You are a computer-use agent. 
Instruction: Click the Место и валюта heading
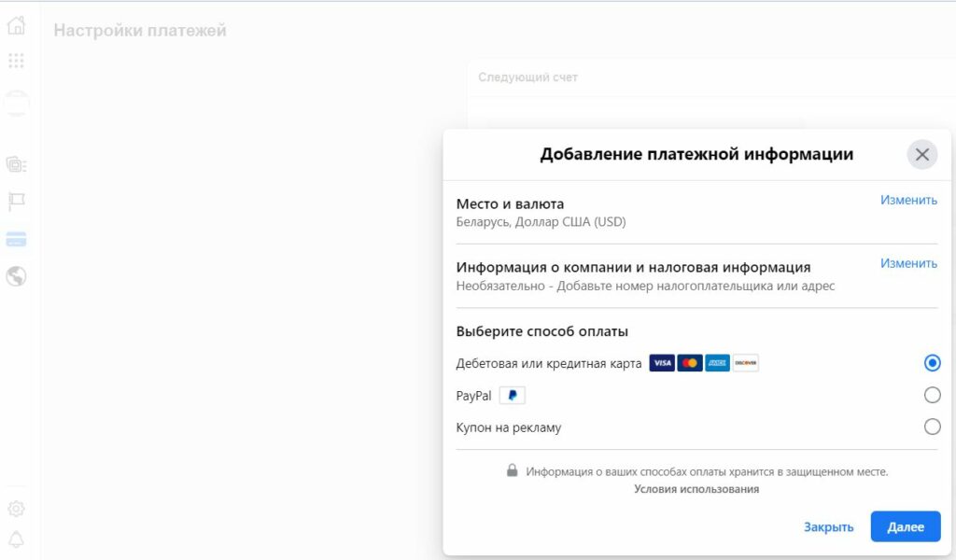(510, 204)
